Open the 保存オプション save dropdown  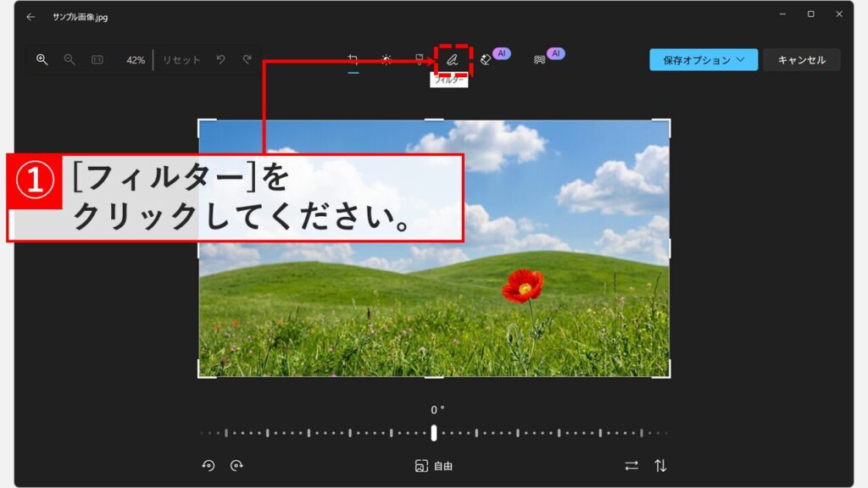tap(702, 60)
